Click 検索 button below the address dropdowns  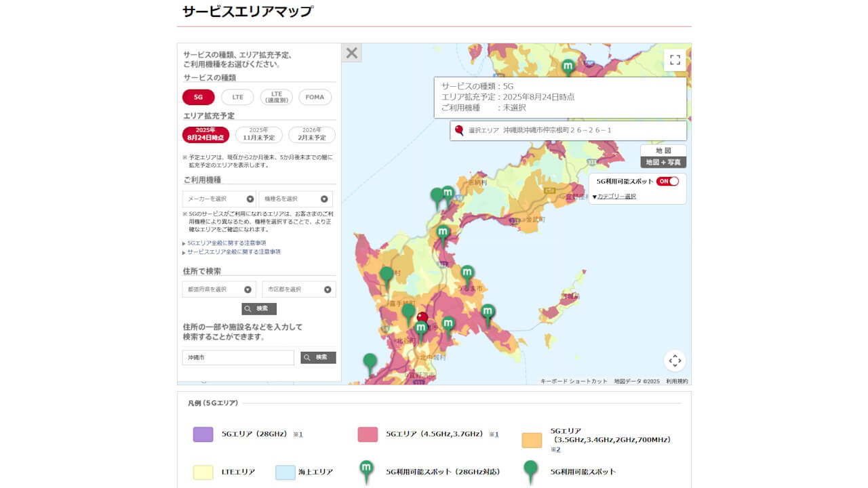(259, 308)
